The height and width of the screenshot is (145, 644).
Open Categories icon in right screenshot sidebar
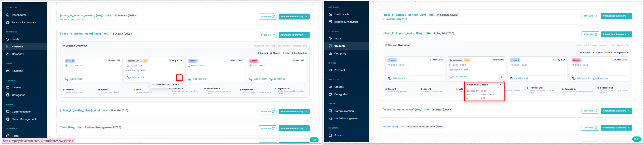(330, 94)
